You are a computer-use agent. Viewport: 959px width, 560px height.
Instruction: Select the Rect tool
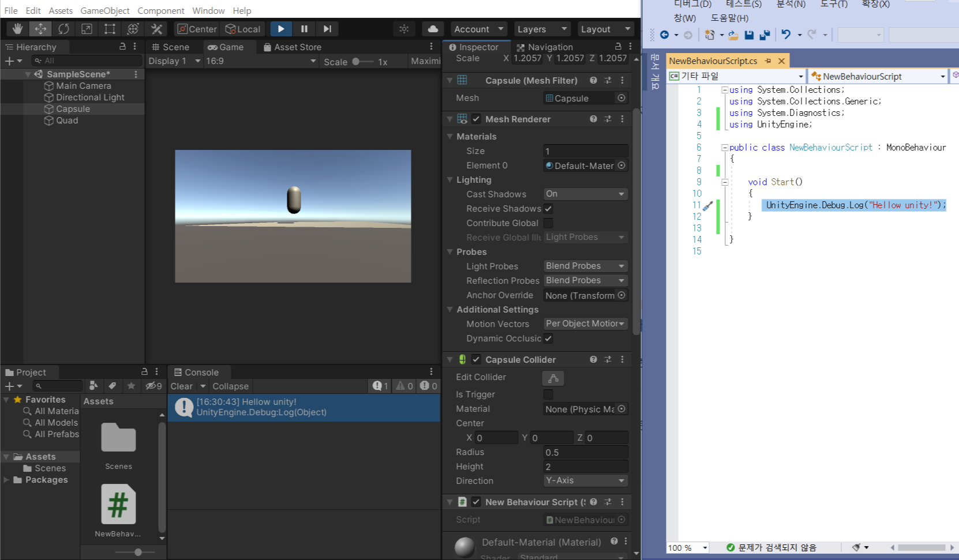pyautogui.click(x=110, y=29)
